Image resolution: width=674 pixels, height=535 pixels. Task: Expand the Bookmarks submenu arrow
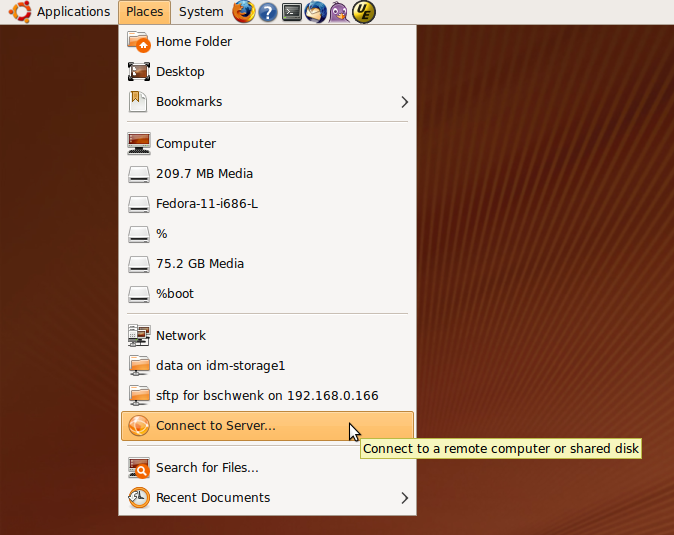(404, 102)
